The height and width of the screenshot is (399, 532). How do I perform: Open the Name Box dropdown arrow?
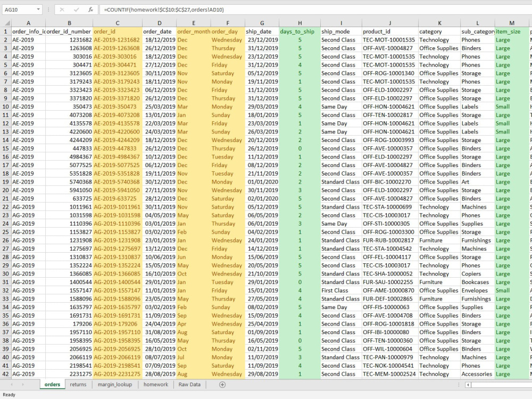(38, 10)
